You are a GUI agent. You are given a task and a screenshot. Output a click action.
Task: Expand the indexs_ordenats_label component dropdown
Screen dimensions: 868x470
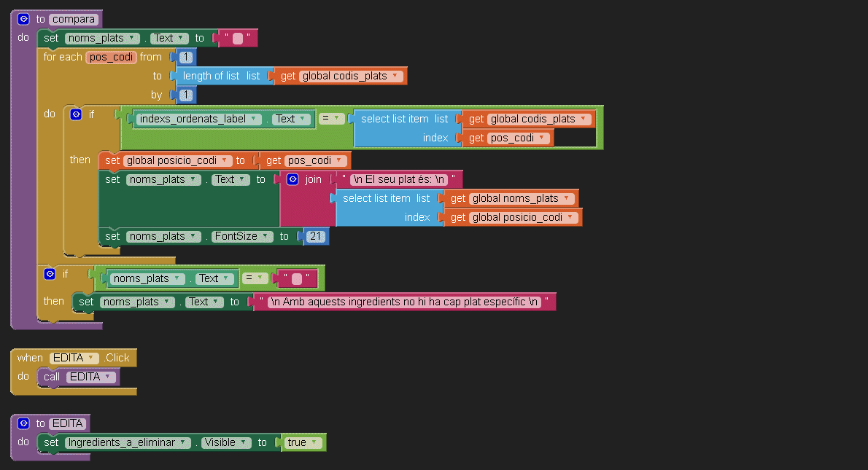(x=254, y=119)
